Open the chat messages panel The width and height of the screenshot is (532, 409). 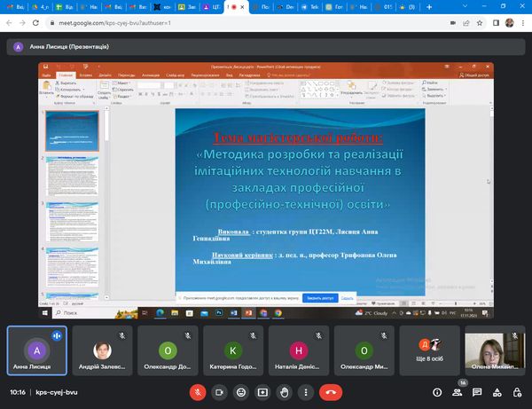point(478,391)
